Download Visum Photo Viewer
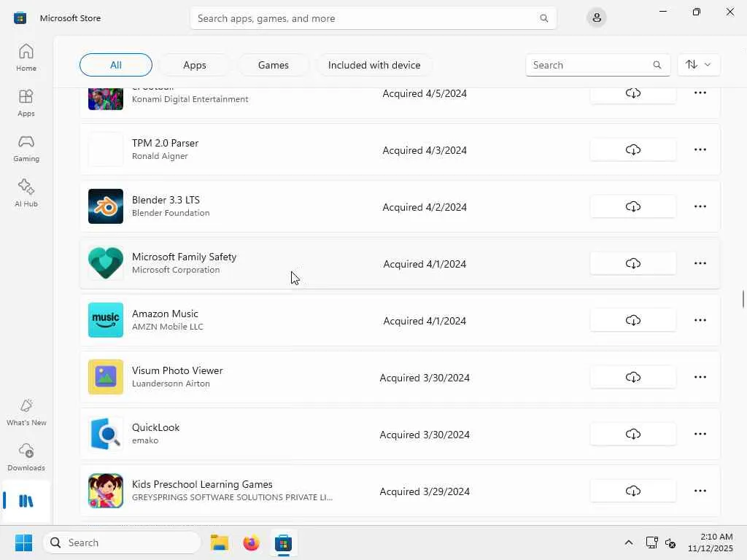747x560 pixels. pyautogui.click(x=632, y=377)
